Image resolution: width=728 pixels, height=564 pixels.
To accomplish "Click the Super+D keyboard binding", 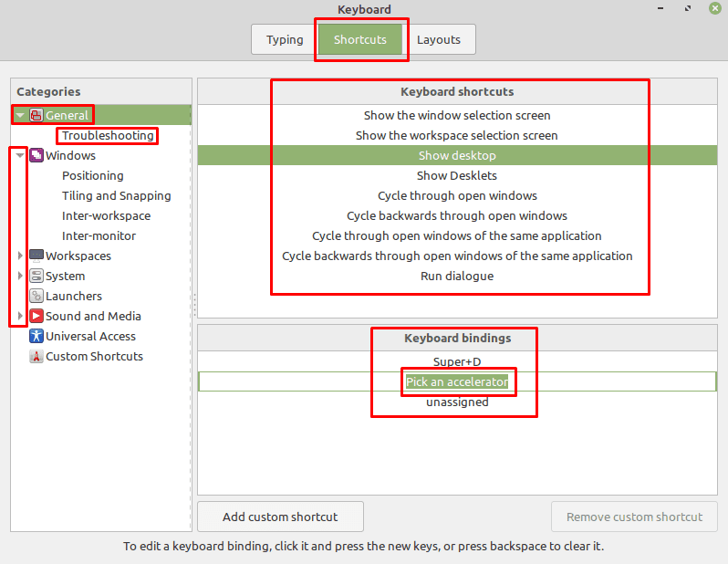I will (x=457, y=361).
